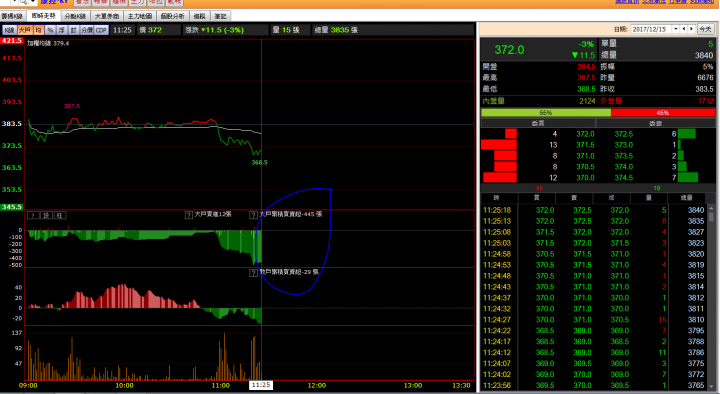Toggle the 浮 button in chart toolbar
720x394 pixels.
coord(62,30)
